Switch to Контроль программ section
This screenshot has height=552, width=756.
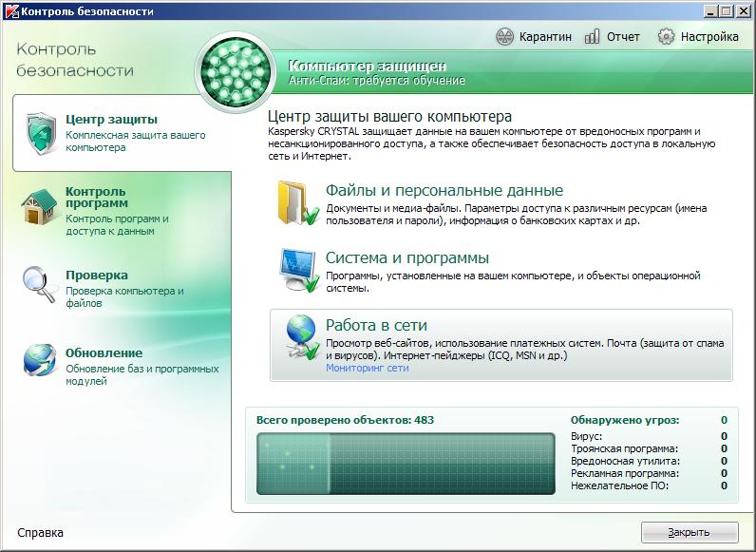coord(95,197)
